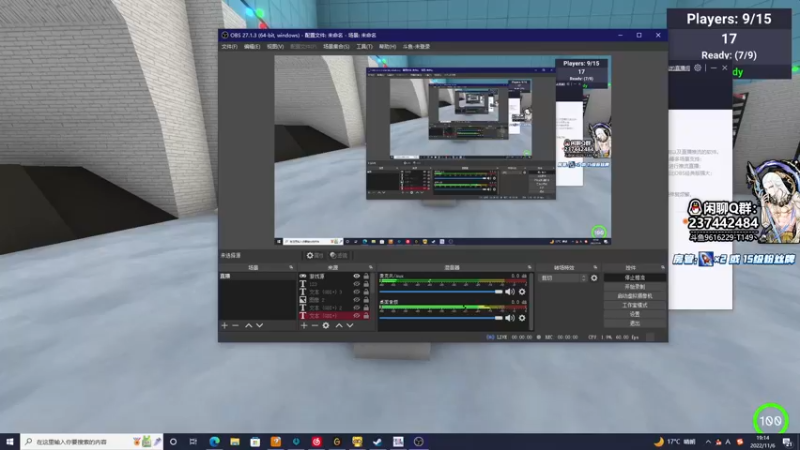Add a new source with plus icon
The image size is (800, 450).
point(304,326)
